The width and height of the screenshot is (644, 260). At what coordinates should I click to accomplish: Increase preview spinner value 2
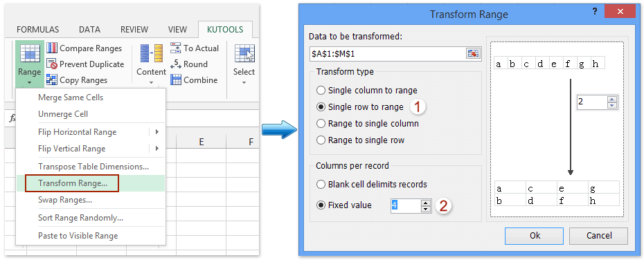pyautogui.click(x=612, y=100)
